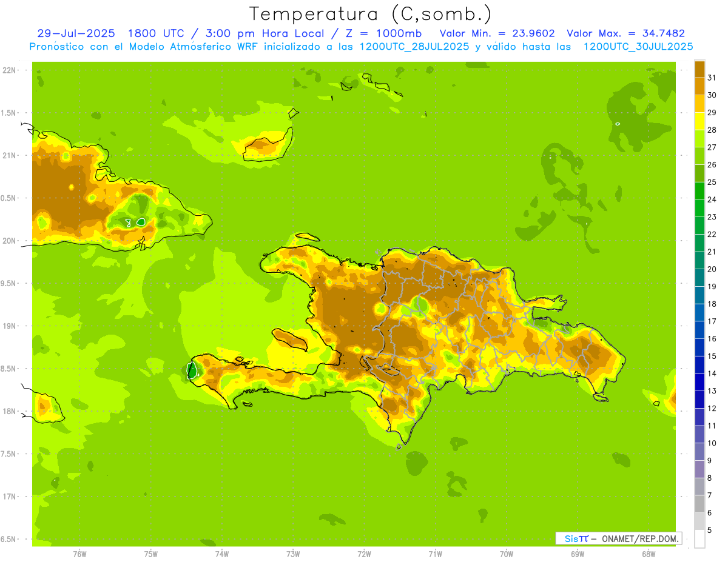Click the legend scale value '19'

(712, 287)
